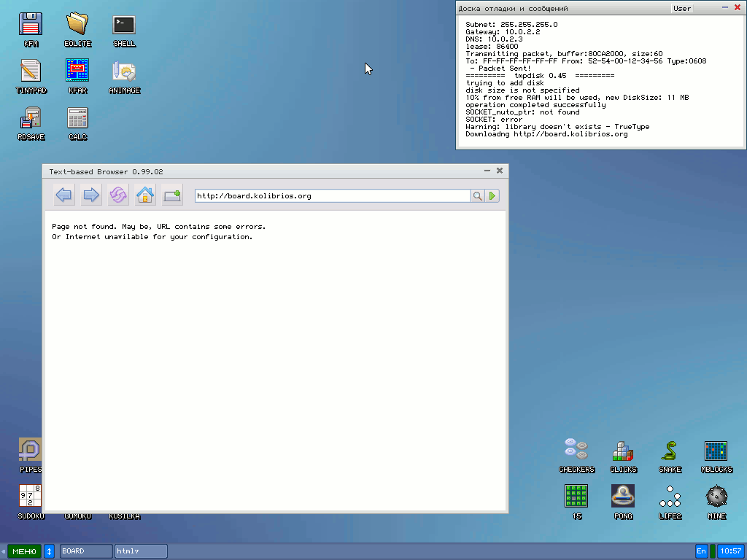Image resolution: width=747 pixels, height=560 pixels.
Task: Click the new window icon in browser toolbar
Action: coord(172,195)
